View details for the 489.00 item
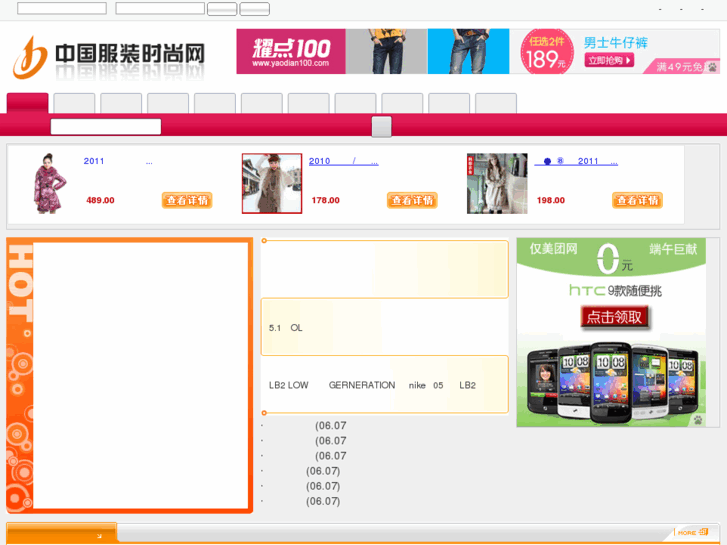The image size is (727, 545). point(187,200)
